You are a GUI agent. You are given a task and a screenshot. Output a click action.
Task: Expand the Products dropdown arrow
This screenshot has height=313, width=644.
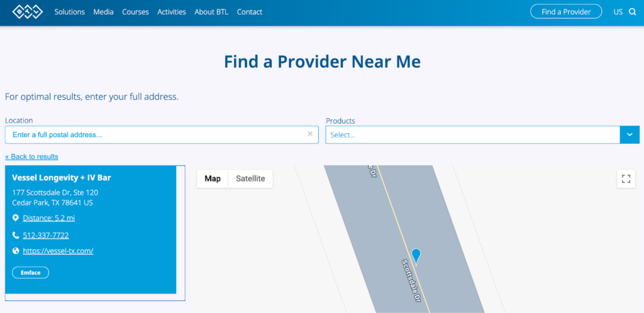point(630,135)
